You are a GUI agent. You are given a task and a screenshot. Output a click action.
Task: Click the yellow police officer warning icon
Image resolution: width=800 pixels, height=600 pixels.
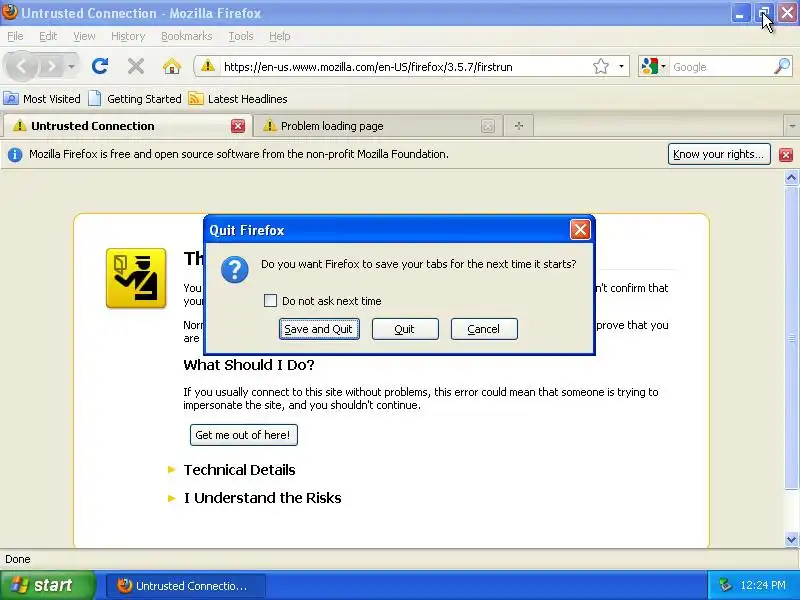(136, 278)
